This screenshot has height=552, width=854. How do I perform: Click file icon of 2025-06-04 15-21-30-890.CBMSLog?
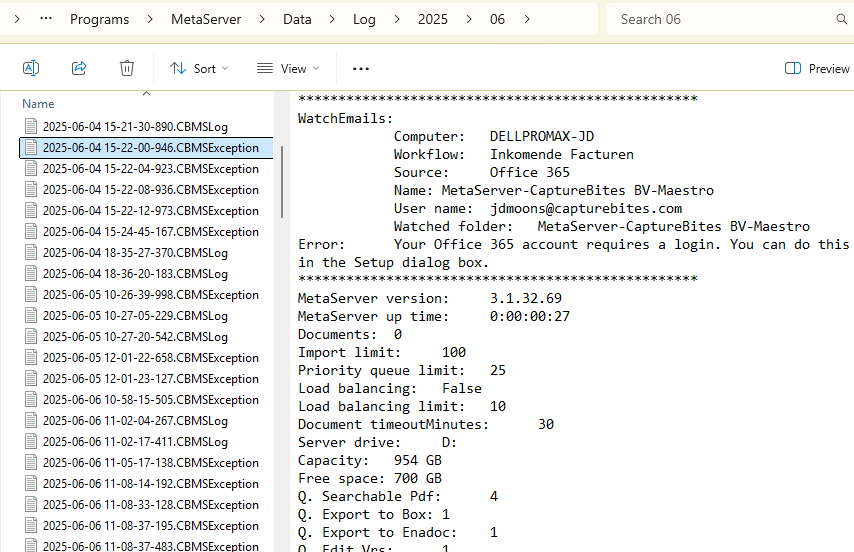tap(31, 126)
